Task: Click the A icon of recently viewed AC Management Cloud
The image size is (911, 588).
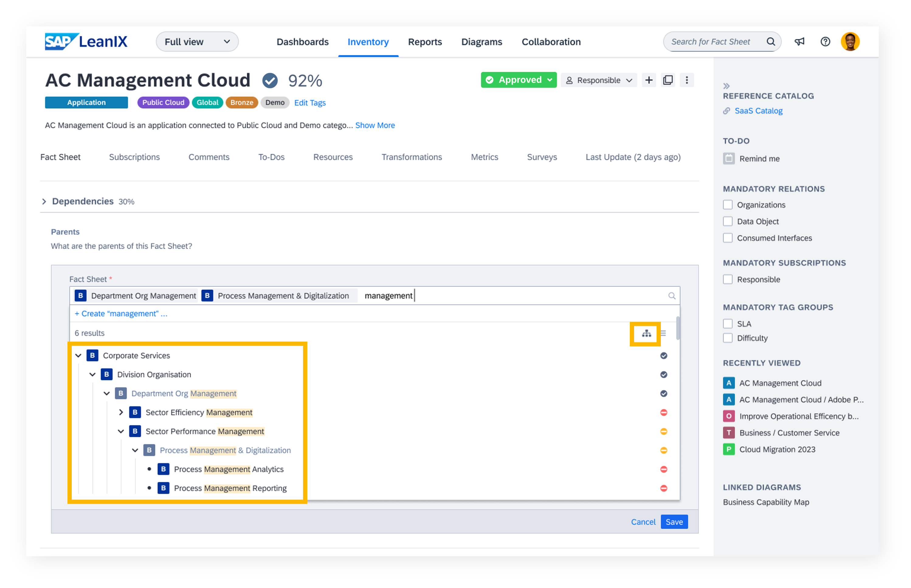Action: pyautogui.click(x=729, y=383)
